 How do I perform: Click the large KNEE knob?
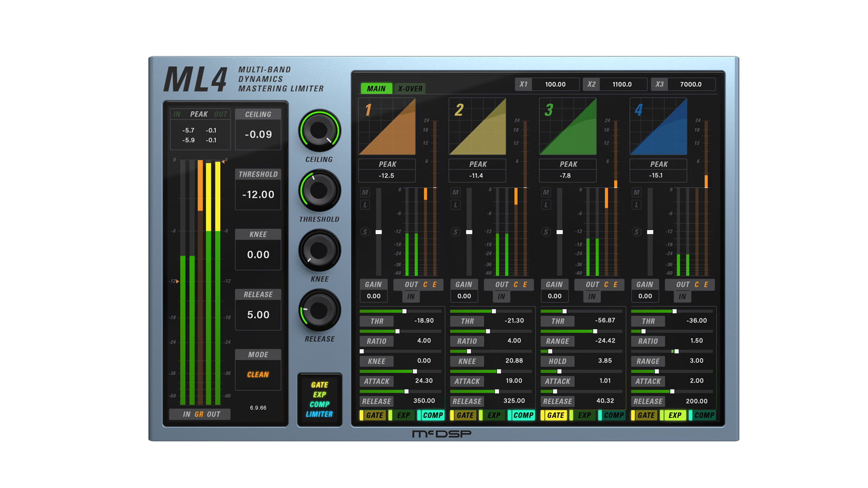[319, 250]
